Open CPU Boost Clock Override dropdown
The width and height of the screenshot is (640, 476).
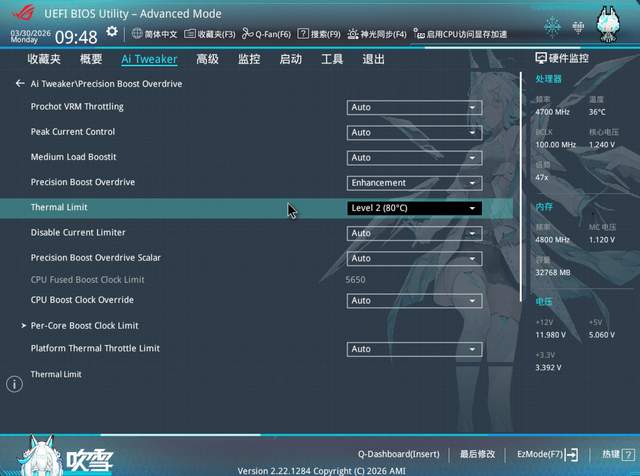(x=414, y=301)
